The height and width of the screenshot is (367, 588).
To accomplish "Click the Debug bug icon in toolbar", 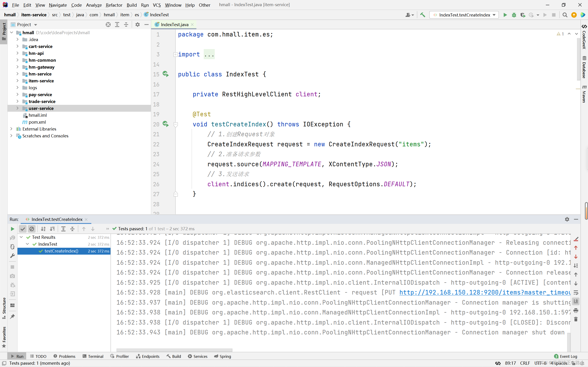I will click(x=514, y=15).
